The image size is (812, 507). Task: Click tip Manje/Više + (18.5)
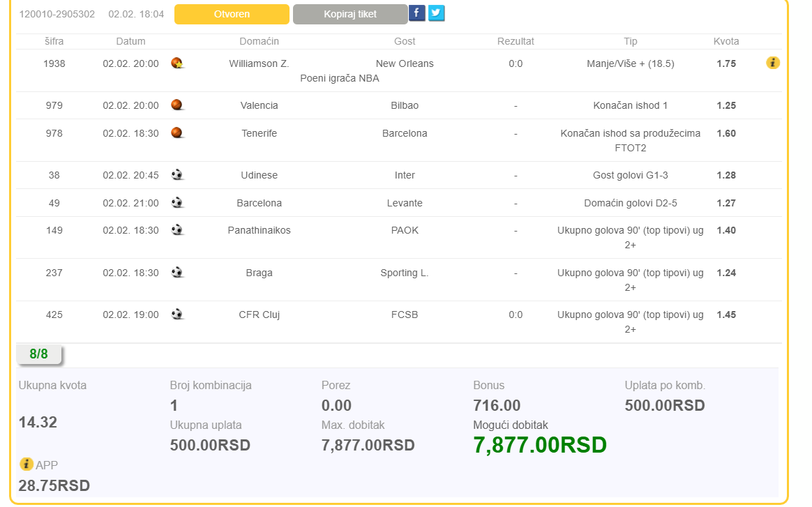click(630, 63)
